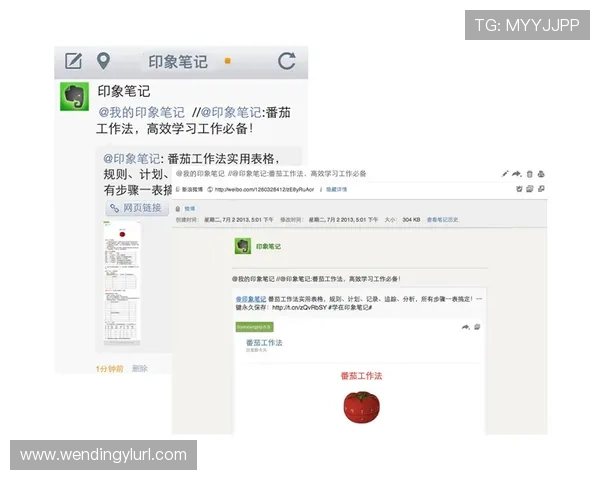Open the @我的印象笔记 mention in the Weibo post
600x480 pixels.
tap(141, 113)
